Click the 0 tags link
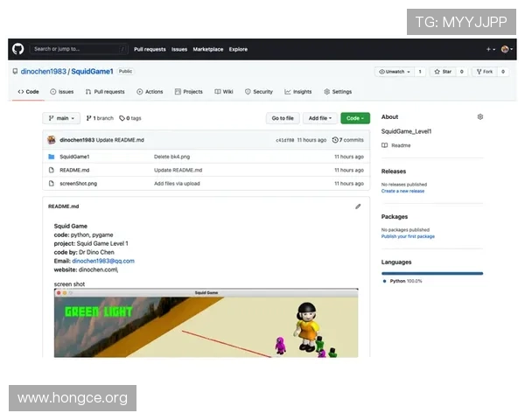This screenshot has width=525, height=420. coord(130,118)
